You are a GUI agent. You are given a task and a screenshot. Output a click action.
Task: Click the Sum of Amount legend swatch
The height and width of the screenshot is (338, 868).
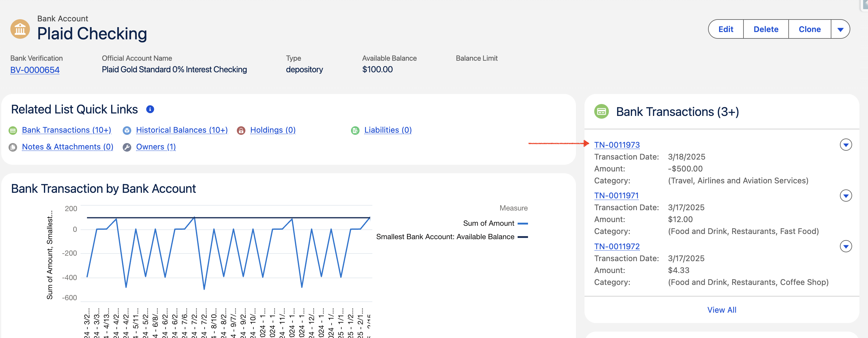point(523,224)
